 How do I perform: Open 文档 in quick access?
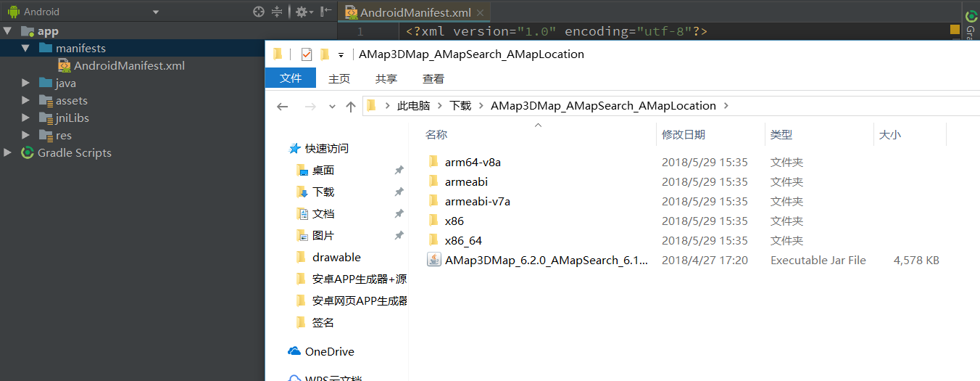click(323, 213)
